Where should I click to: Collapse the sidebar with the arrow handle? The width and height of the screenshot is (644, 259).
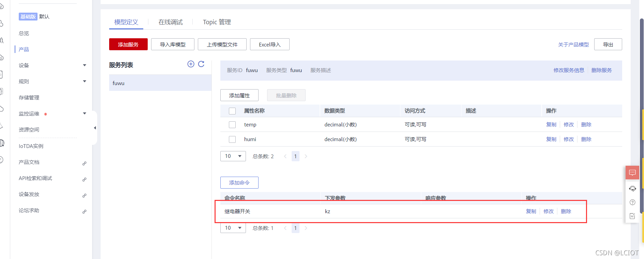point(95,128)
